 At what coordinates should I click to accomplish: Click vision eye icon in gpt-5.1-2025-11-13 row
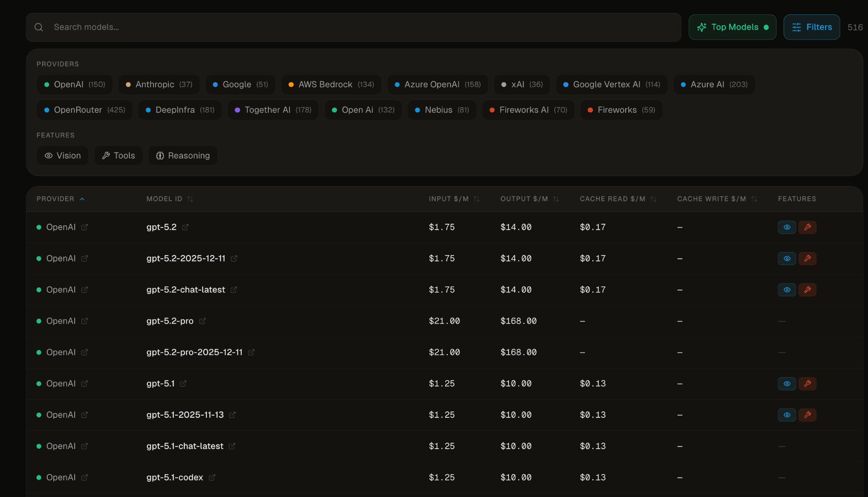click(787, 415)
